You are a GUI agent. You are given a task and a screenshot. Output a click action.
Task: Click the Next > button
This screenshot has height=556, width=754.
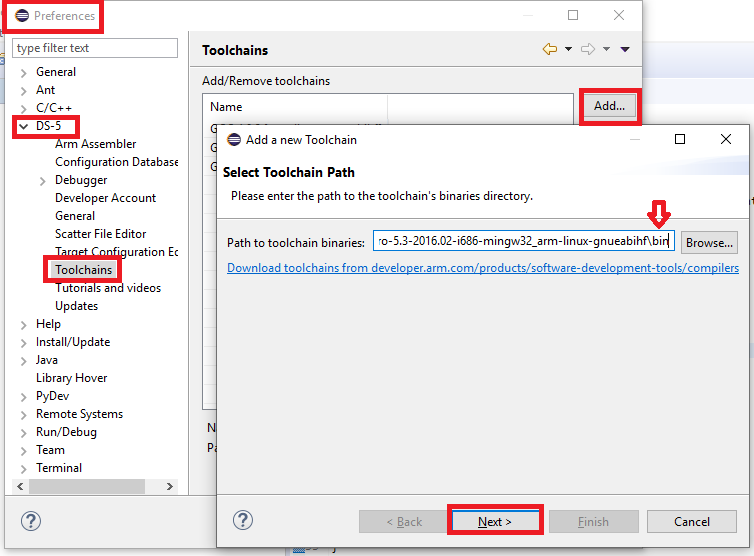click(495, 522)
